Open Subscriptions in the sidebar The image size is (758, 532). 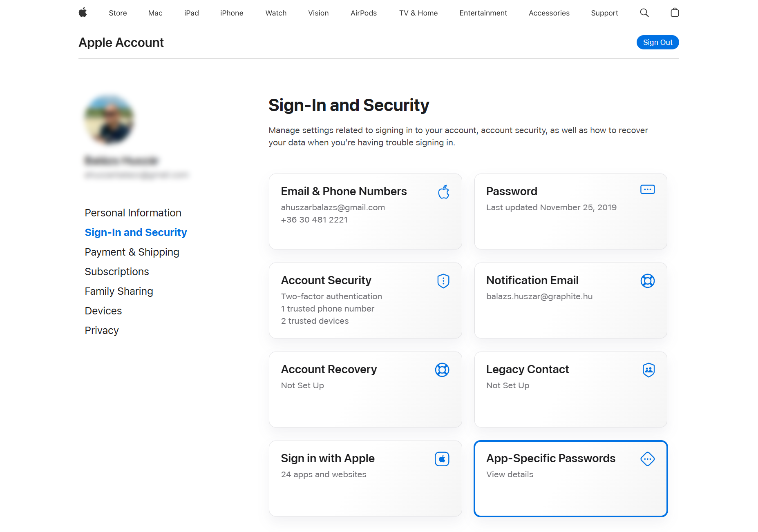(x=117, y=272)
